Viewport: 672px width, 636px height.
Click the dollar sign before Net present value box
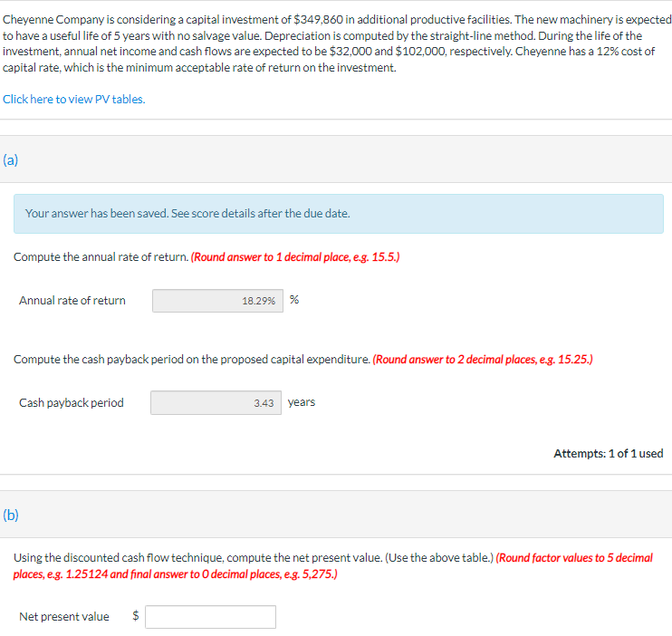136,616
